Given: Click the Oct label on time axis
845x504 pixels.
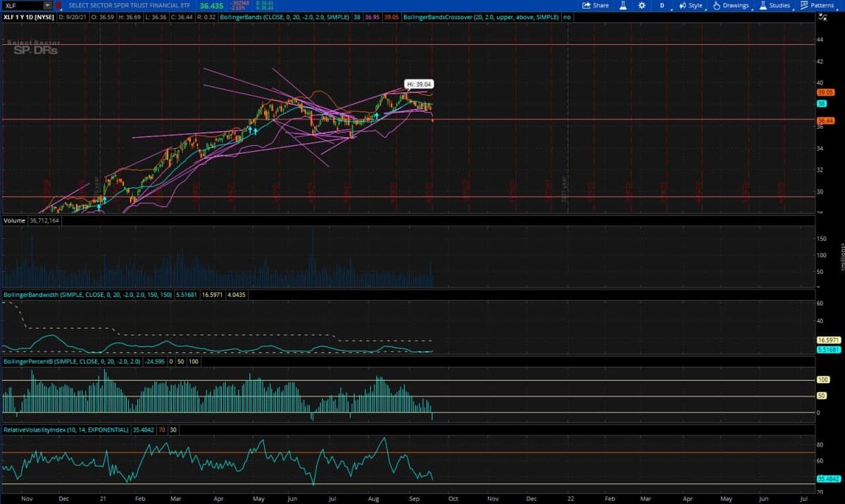Looking at the screenshot, I should [453, 498].
